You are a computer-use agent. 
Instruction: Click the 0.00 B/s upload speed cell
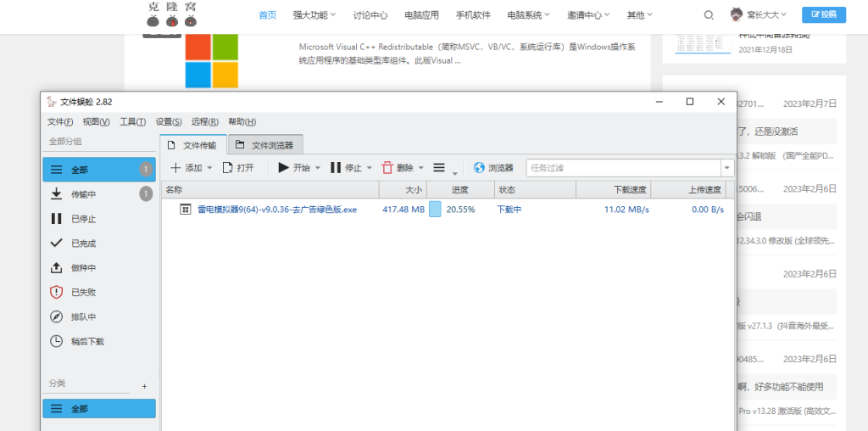(x=708, y=210)
